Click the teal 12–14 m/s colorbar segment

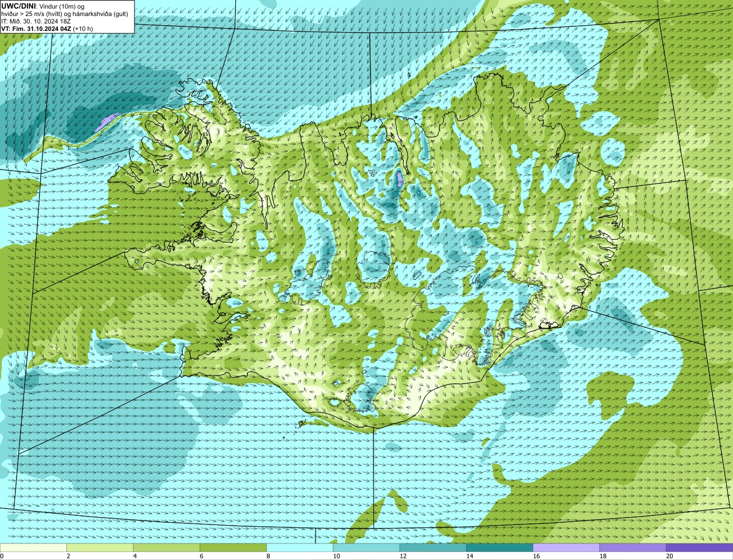(433, 547)
